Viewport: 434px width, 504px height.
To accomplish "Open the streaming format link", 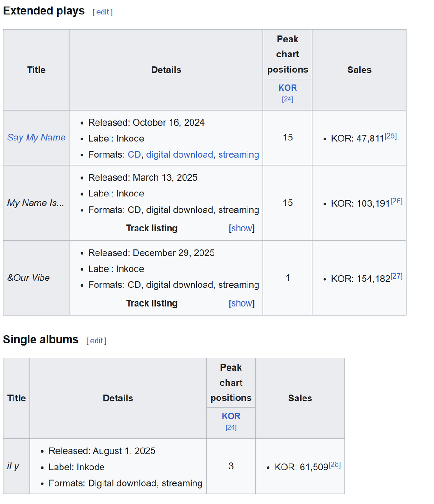I will coord(239,154).
